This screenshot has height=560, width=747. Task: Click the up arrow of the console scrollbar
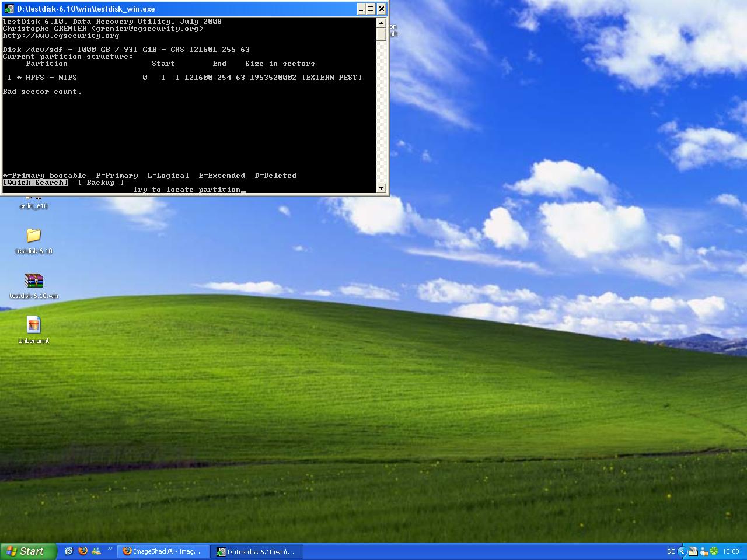coord(381,23)
